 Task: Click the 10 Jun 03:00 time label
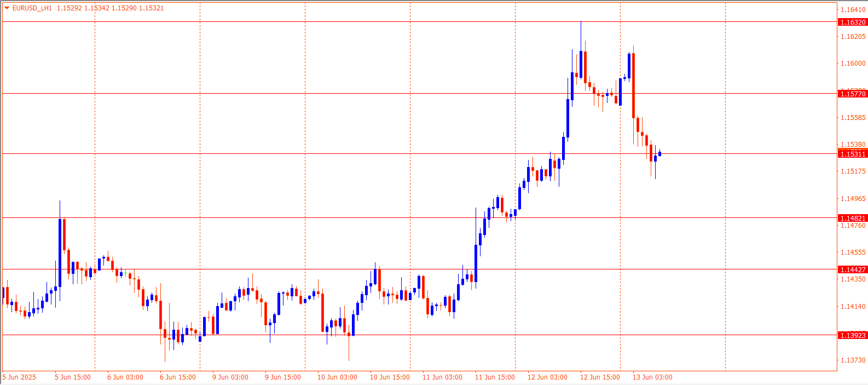point(337,377)
